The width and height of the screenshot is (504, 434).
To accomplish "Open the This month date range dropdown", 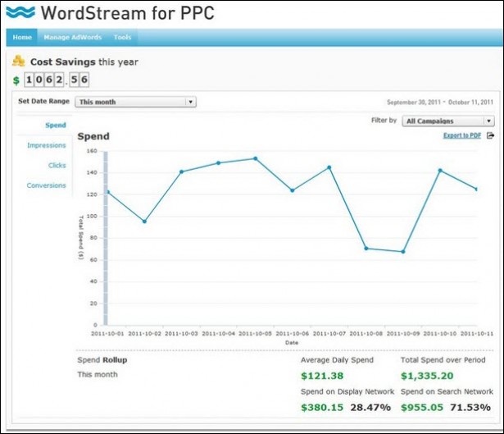I will 135,102.
